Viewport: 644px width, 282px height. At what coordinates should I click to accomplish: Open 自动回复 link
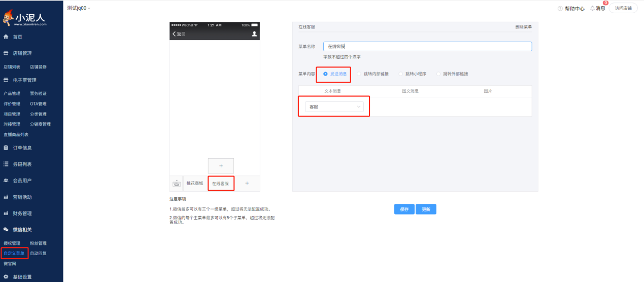pyautogui.click(x=38, y=253)
